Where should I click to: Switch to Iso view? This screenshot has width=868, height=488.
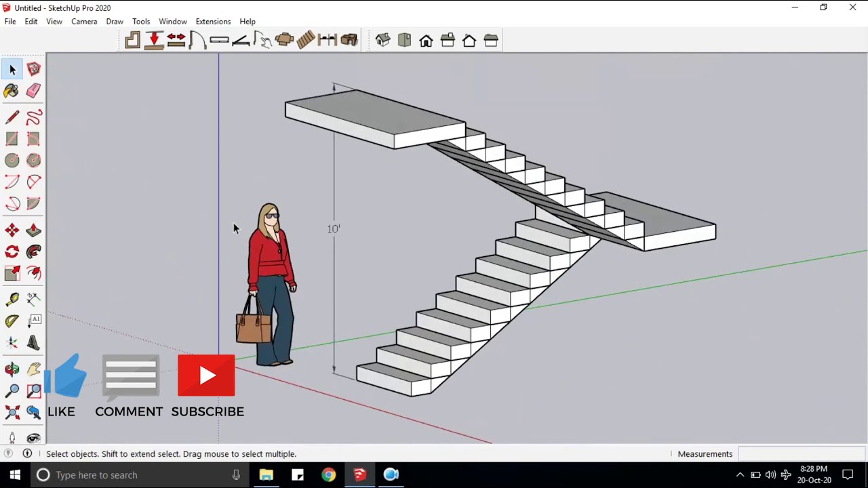click(383, 41)
